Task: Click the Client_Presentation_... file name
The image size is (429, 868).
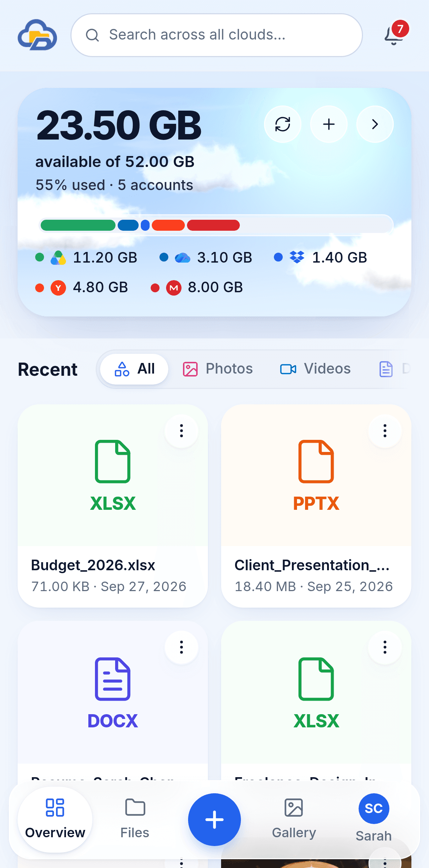Action: tap(312, 565)
